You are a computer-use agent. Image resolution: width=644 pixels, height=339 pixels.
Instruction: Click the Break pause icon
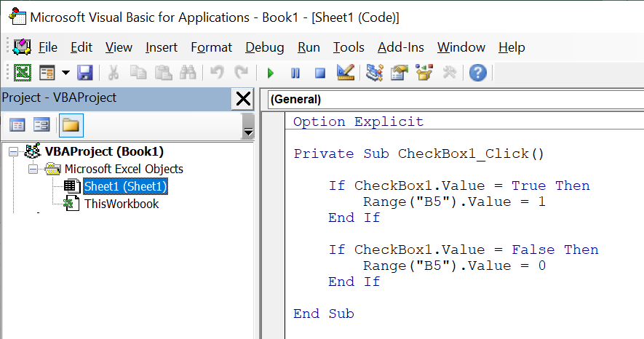click(x=295, y=73)
